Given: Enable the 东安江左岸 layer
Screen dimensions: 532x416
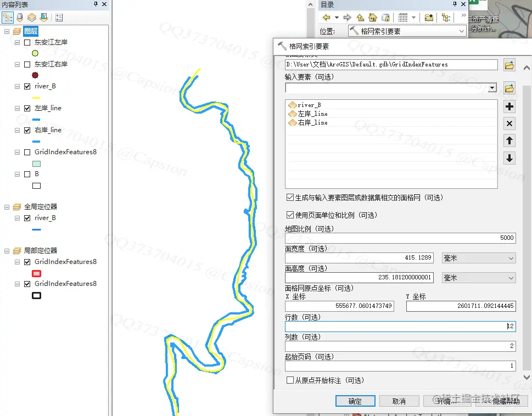Looking at the screenshot, I should point(27,42).
